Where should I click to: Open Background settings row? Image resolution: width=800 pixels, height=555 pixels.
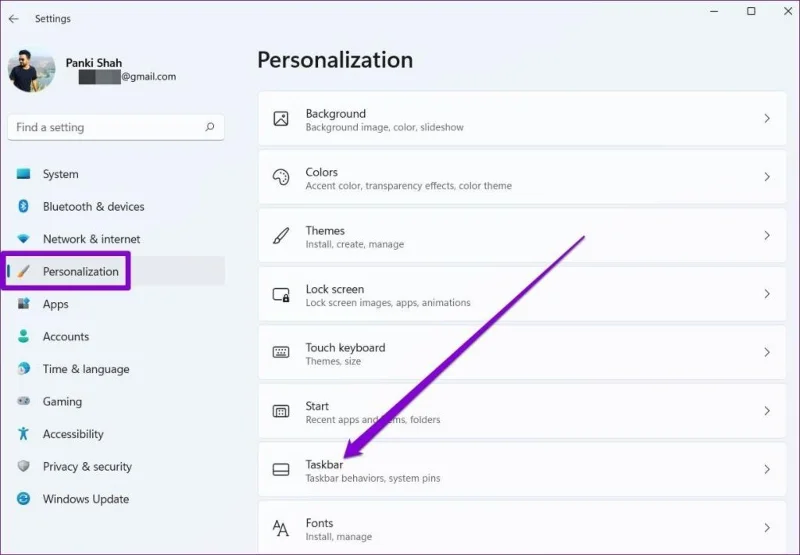tap(522, 119)
